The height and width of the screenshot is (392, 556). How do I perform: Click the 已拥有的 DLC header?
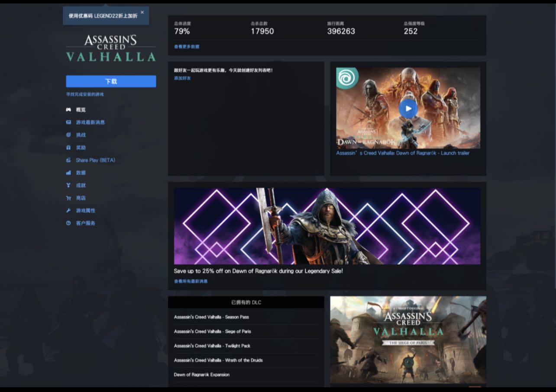(246, 302)
